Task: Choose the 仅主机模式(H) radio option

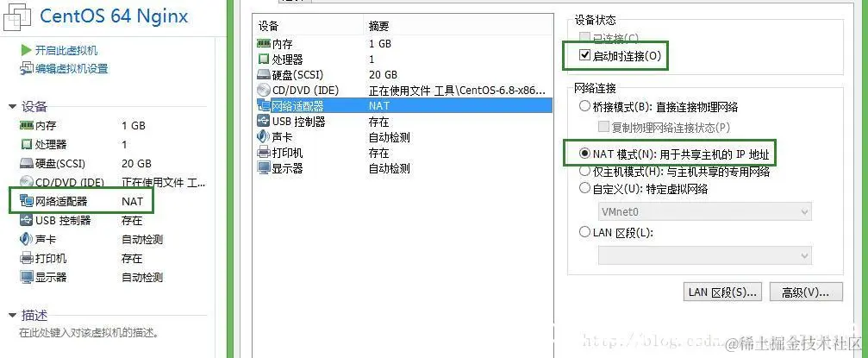Action: (584, 172)
